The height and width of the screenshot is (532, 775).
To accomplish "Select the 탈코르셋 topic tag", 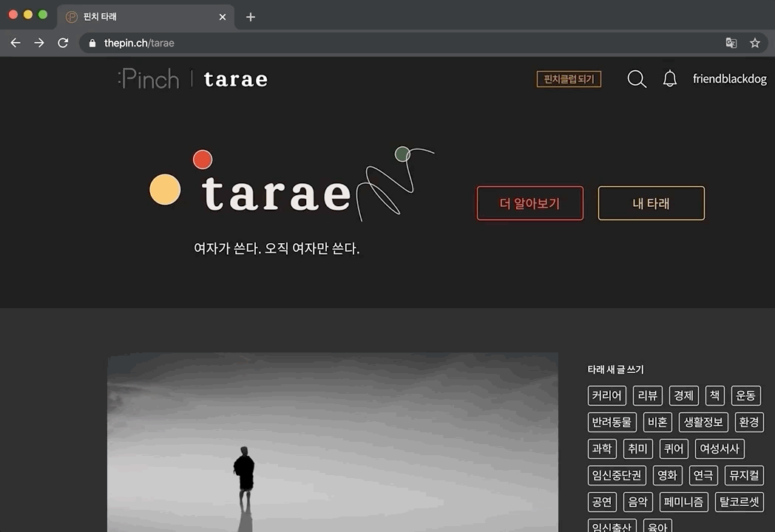I will click(739, 502).
